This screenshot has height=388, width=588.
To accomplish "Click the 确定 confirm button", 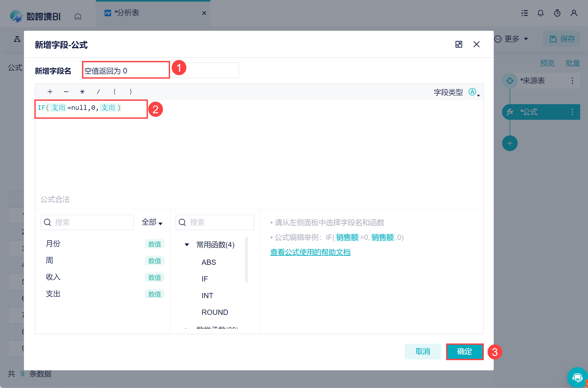I will [465, 352].
